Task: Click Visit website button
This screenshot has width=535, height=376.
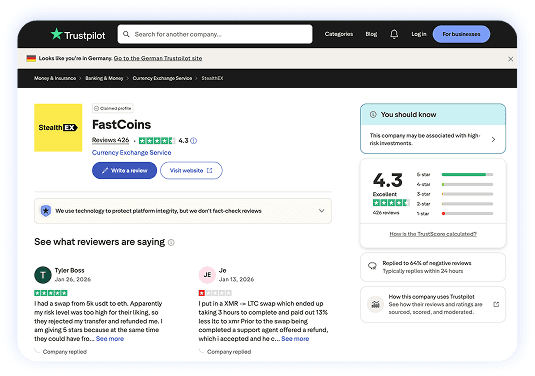Action: pyautogui.click(x=191, y=170)
